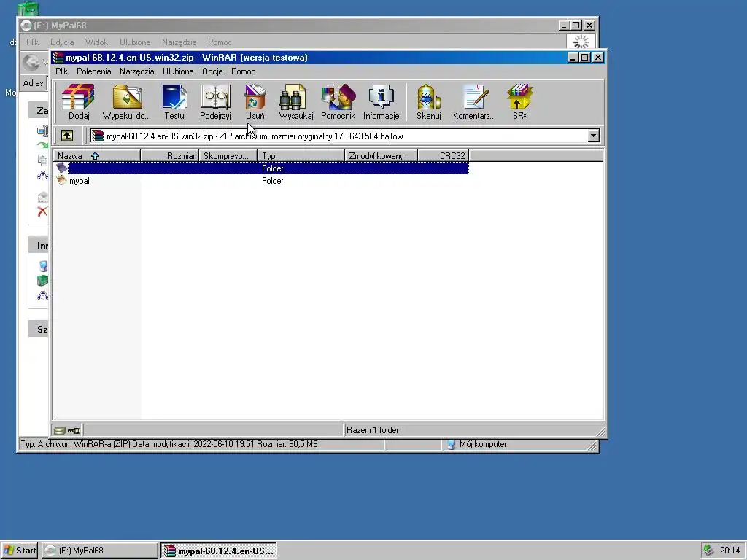Sort by Zmodyfikowany column

(381, 156)
